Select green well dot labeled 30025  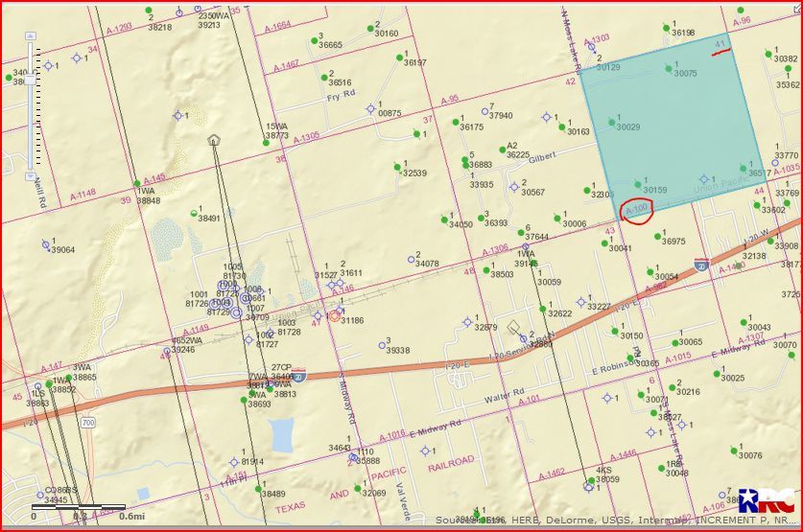pos(717,374)
